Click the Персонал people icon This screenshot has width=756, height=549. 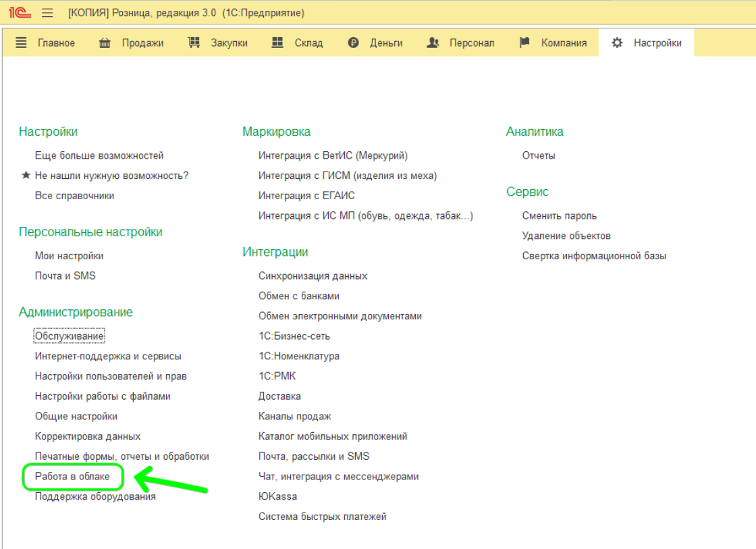(x=433, y=43)
